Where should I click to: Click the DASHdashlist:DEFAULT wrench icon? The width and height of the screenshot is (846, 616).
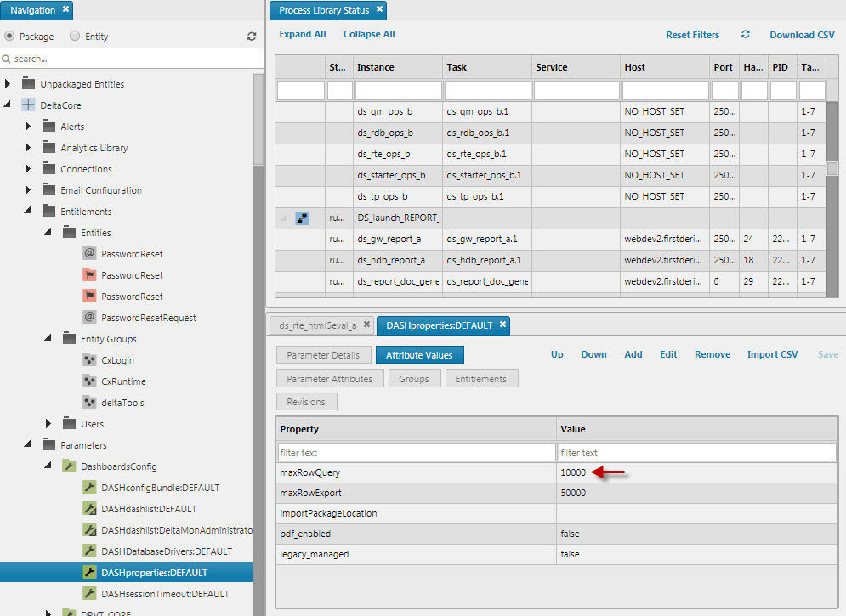click(x=89, y=508)
